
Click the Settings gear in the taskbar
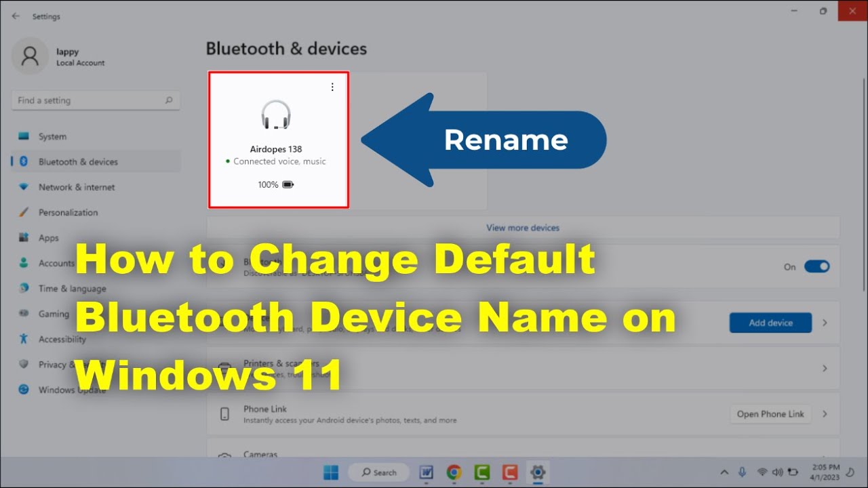point(538,472)
